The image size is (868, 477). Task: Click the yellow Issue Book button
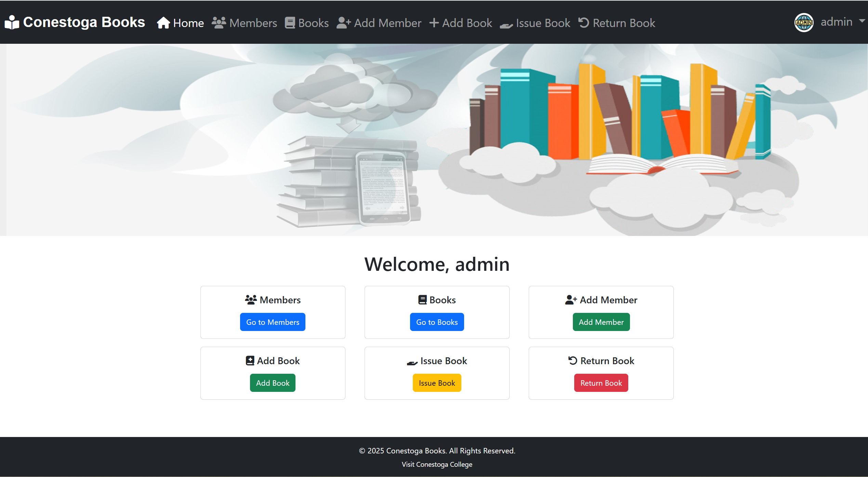(437, 383)
